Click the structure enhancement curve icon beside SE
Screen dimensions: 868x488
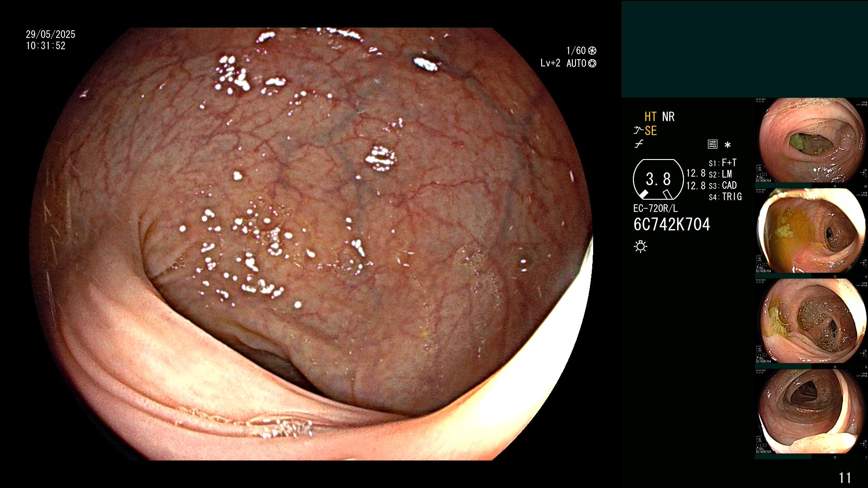pos(638,131)
